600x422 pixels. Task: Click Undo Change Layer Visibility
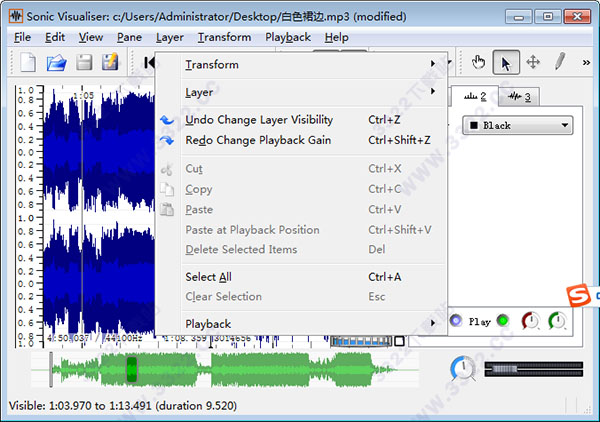(259, 120)
